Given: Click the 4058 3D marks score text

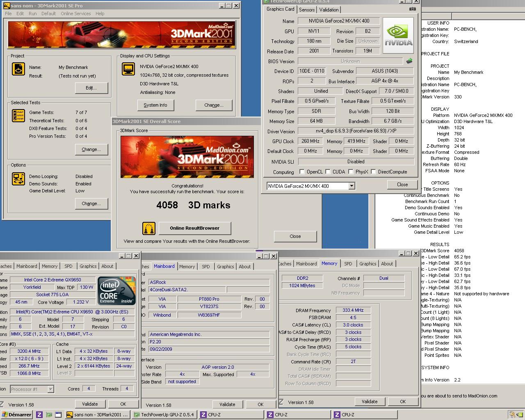Looking at the screenshot, I should (193, 205).
